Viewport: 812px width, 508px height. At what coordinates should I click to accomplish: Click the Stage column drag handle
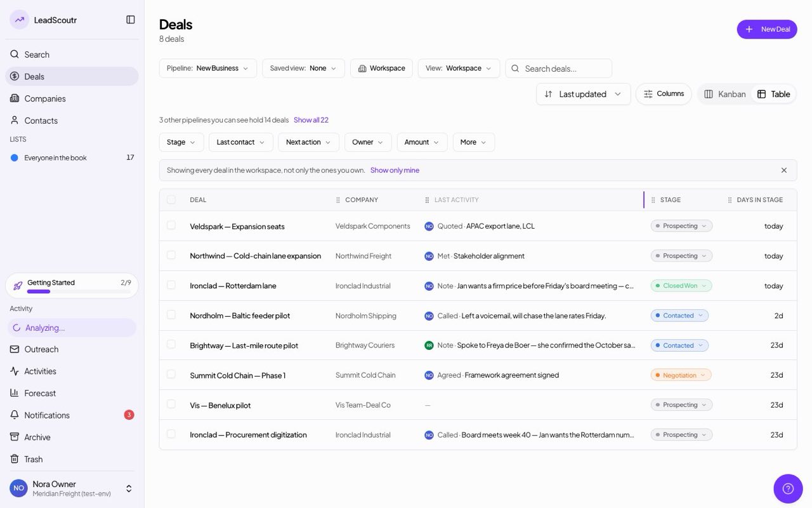653,200
